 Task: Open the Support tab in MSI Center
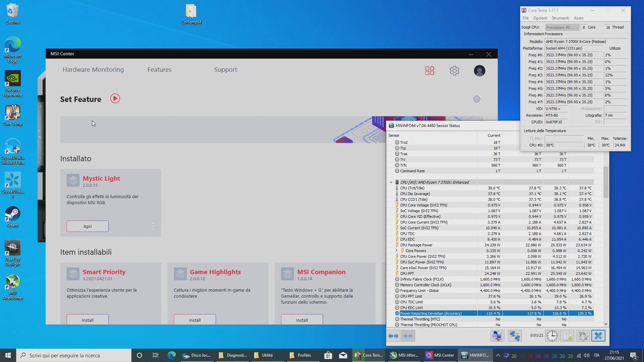(225, 69)
